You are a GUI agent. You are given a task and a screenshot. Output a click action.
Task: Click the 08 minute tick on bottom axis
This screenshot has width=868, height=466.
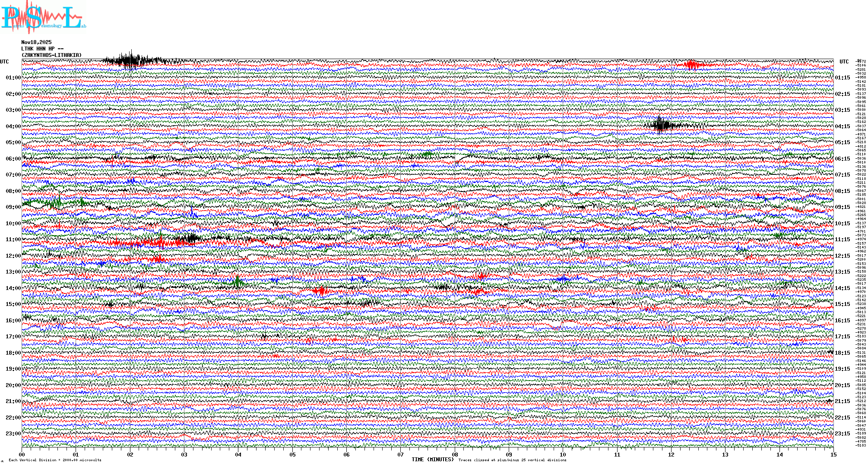coord(455,454)
